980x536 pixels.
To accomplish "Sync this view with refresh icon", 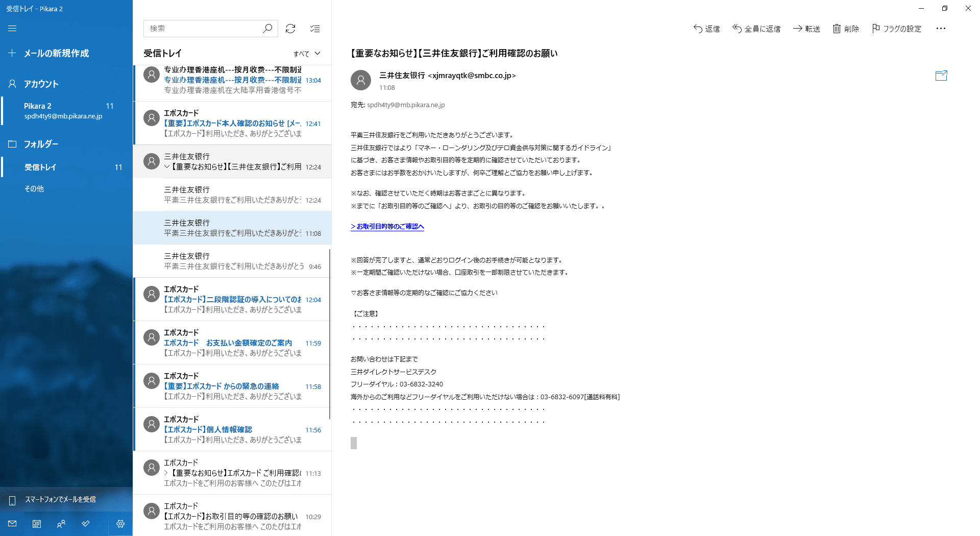I will click(290, 29).
